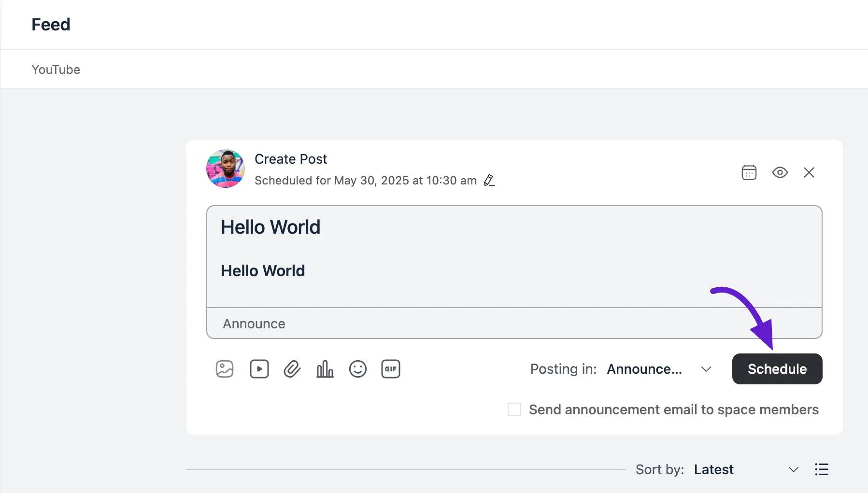Viewport: 868px width, 493px height.
Task: Attach a file with paperclip icon
Action: coord(292,369)
